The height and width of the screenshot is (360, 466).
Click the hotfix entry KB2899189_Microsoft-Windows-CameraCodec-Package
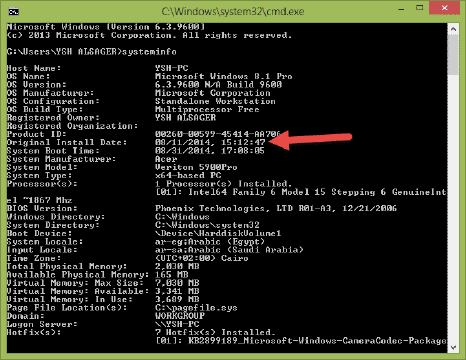318,341
